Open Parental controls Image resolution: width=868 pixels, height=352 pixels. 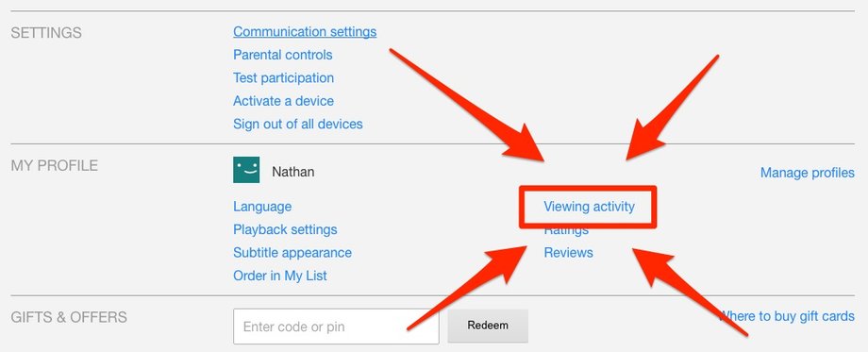coord(282,55)
